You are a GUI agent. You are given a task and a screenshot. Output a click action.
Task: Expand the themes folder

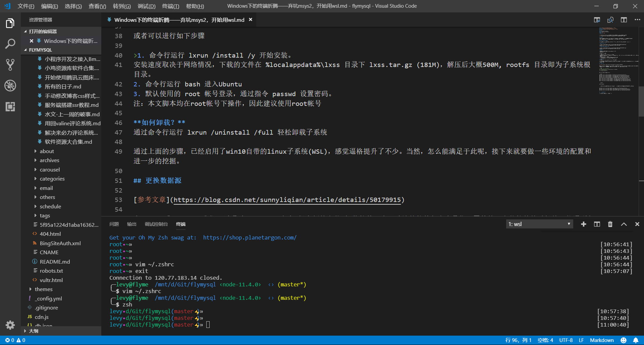[44, 289]
